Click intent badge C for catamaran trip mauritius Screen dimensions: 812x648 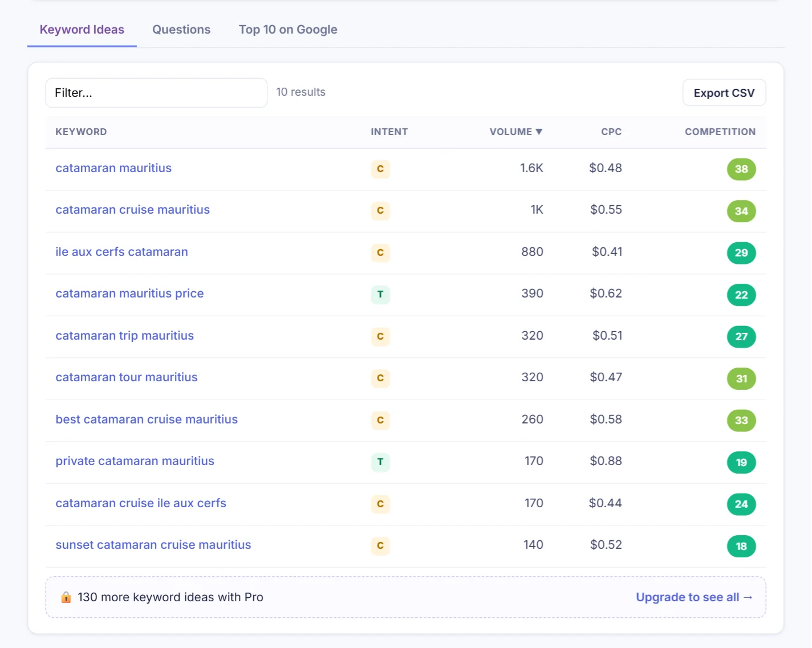380,336
